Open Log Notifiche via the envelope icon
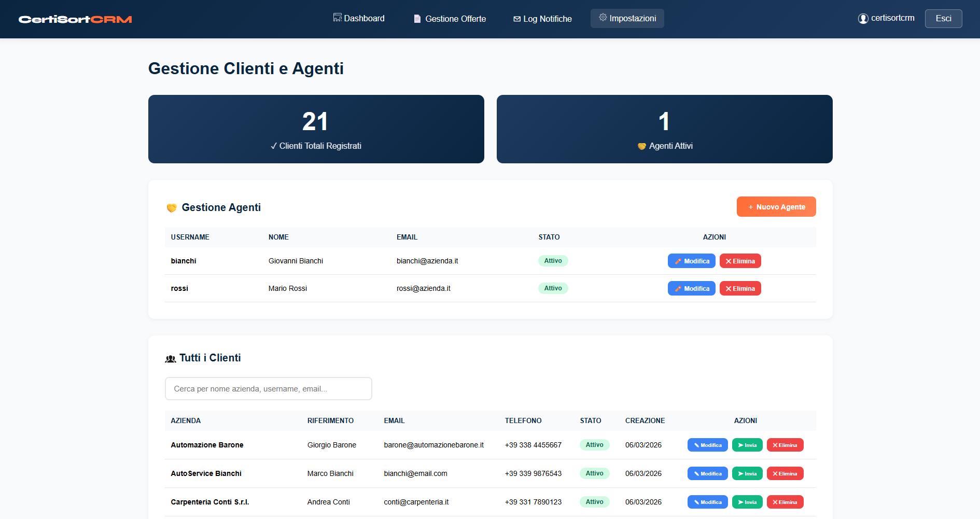The height and width of the screenshot is (519, 980). point(516,18)
